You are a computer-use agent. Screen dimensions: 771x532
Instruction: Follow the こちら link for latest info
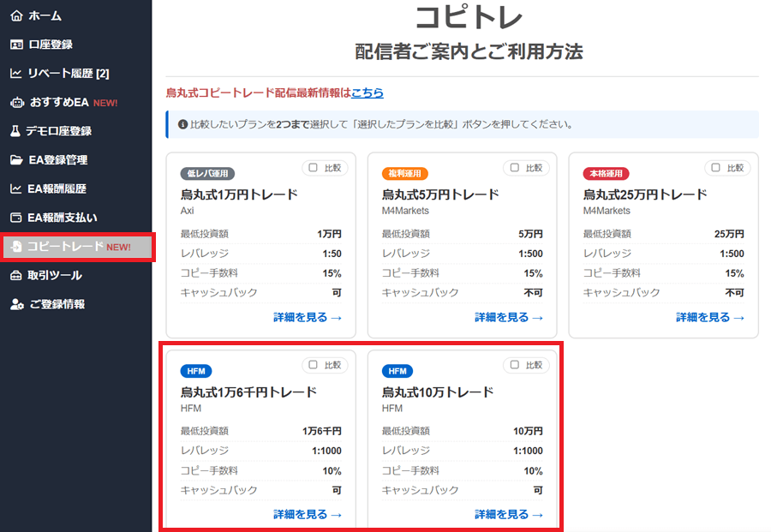point(368,93)
